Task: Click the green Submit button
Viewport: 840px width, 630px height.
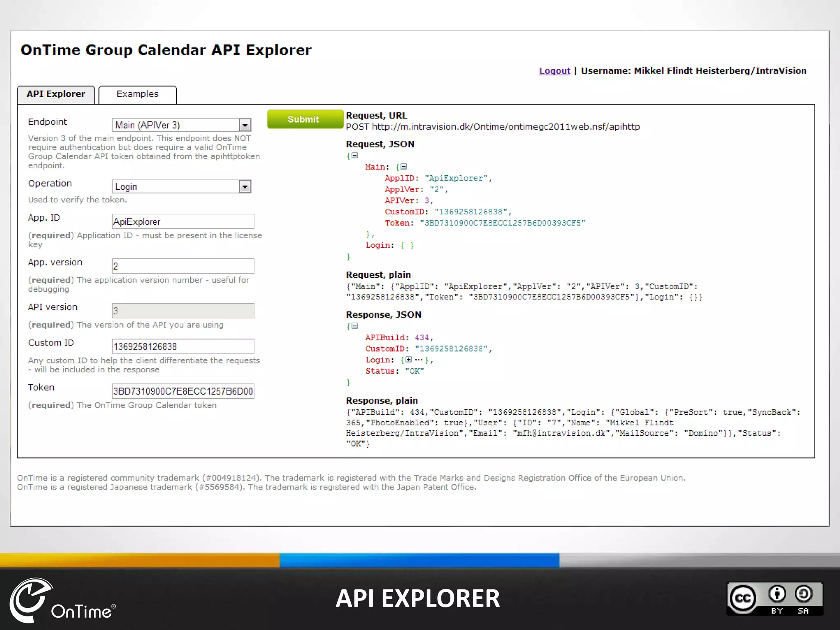Action: tap(305, 119)
